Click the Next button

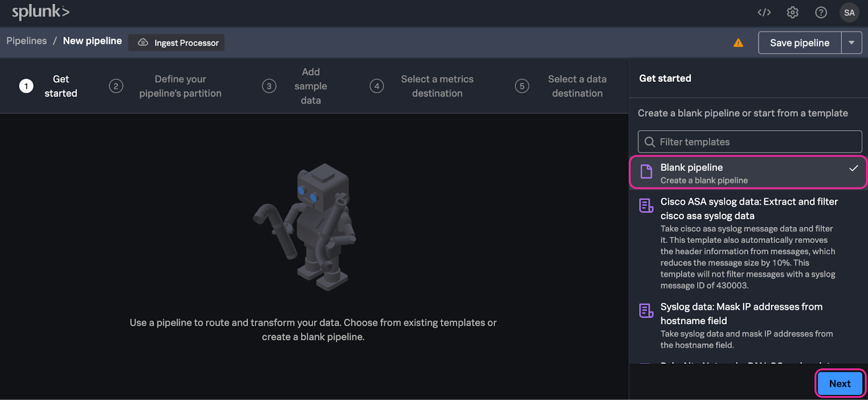pyautogui.click(x=840, y=384)
